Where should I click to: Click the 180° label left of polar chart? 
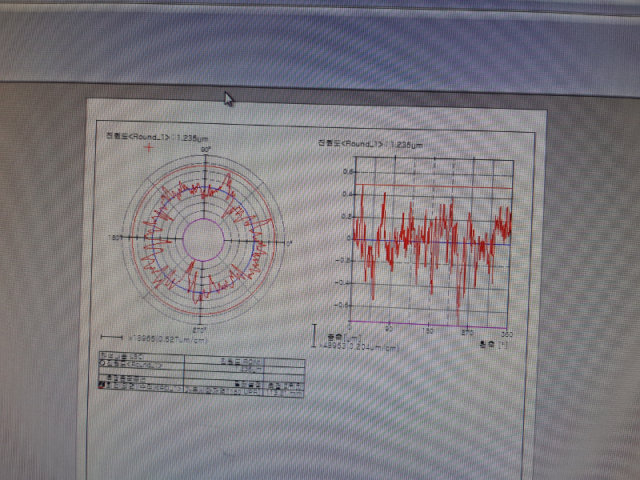114,237
